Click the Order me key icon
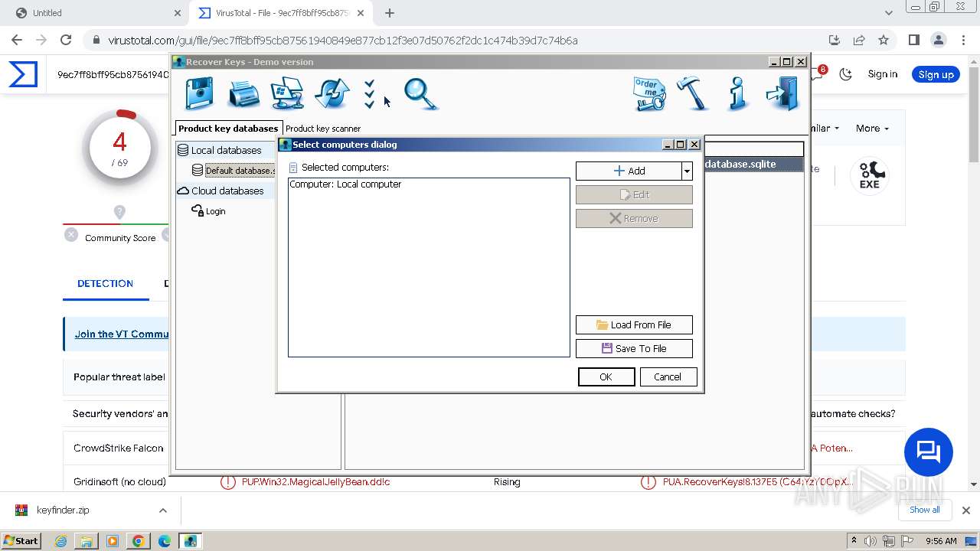 (649, 94)
